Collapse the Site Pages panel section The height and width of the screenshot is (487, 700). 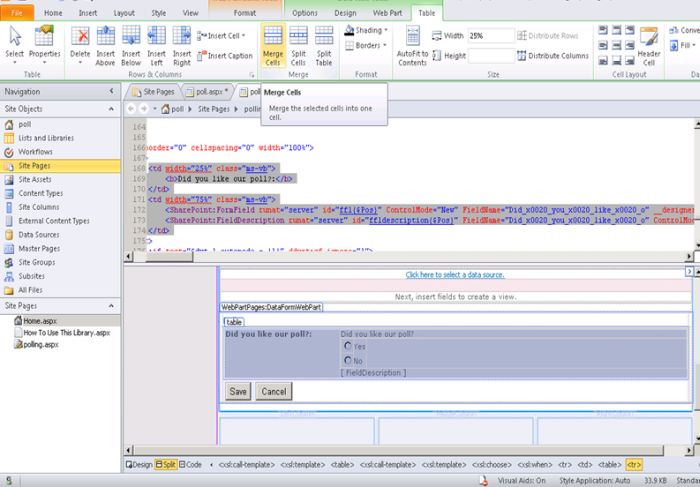click(x=113, y=305)
